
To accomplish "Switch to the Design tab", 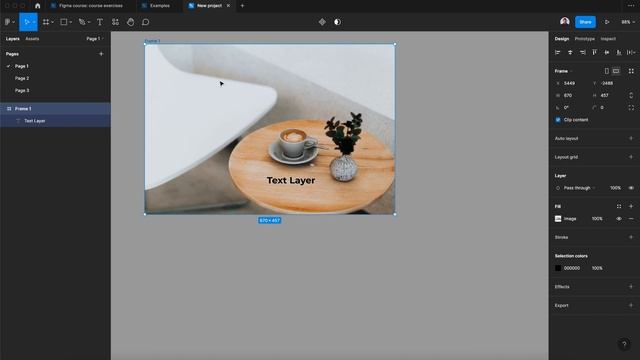I will [x=562, y=39].
